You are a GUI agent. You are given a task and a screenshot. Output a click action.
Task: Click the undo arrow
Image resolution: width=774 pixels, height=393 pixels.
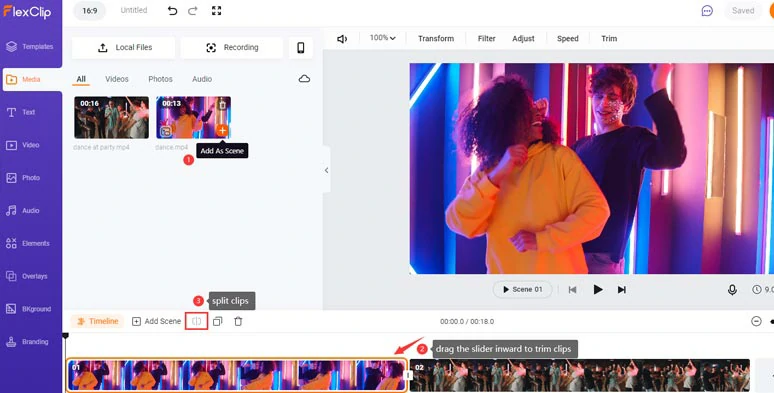[172, 10]
